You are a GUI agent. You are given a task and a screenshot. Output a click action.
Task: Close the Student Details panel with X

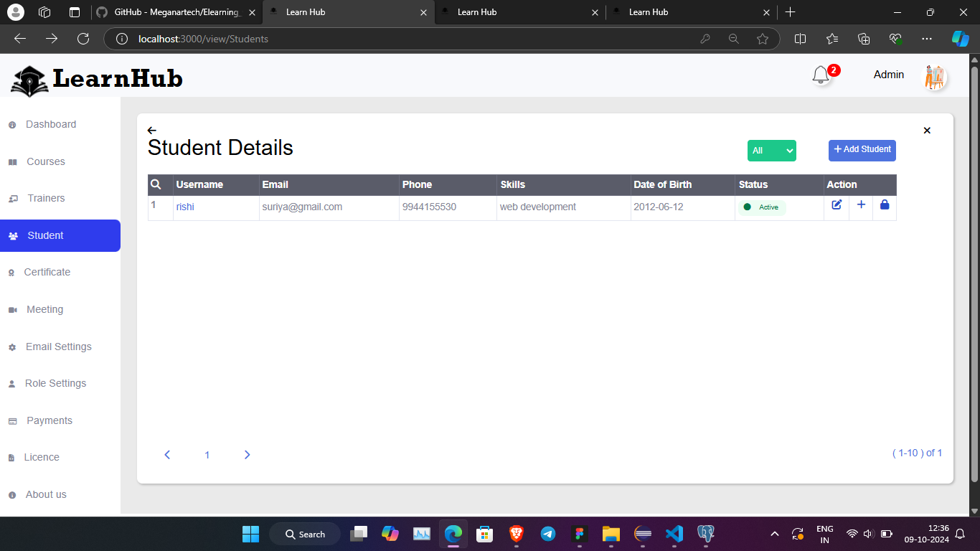(x=927, y=131)
